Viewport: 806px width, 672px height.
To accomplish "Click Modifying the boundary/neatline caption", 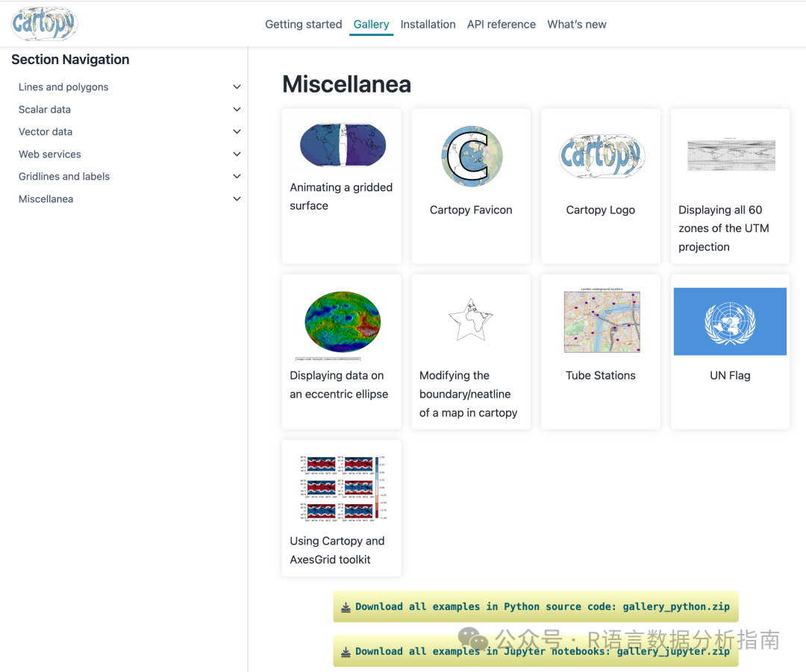I will pos(468,394).
